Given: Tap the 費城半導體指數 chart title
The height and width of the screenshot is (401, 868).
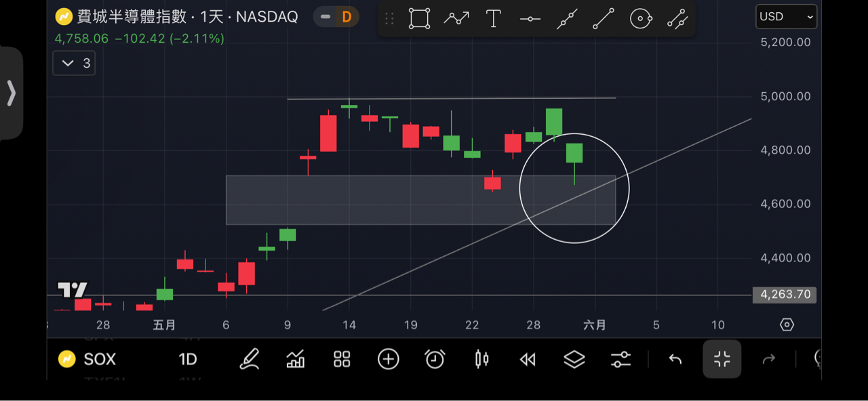Looking at the screenshot, I should 132,17.
